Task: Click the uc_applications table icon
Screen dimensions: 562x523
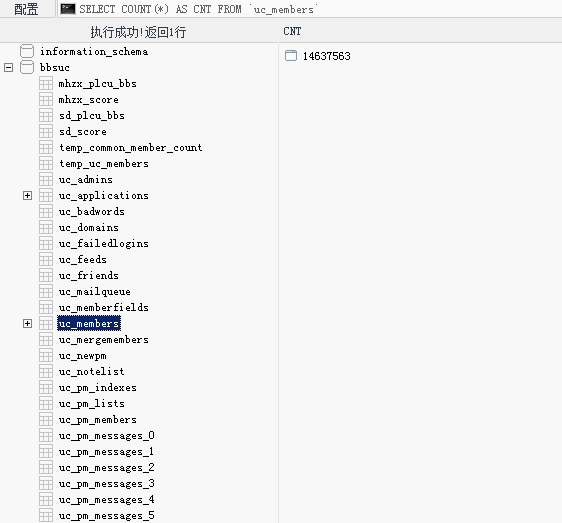Action: 46,195
